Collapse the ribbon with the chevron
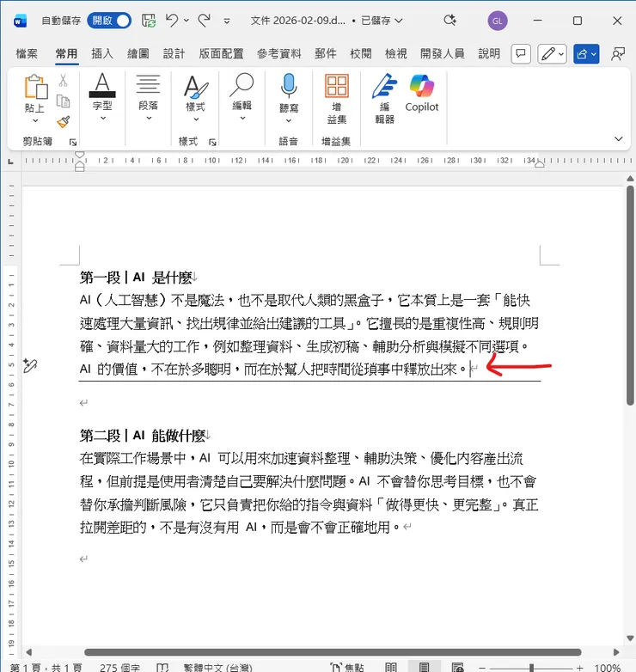Viewport: 636px width, 672px height. coord(618,139)
